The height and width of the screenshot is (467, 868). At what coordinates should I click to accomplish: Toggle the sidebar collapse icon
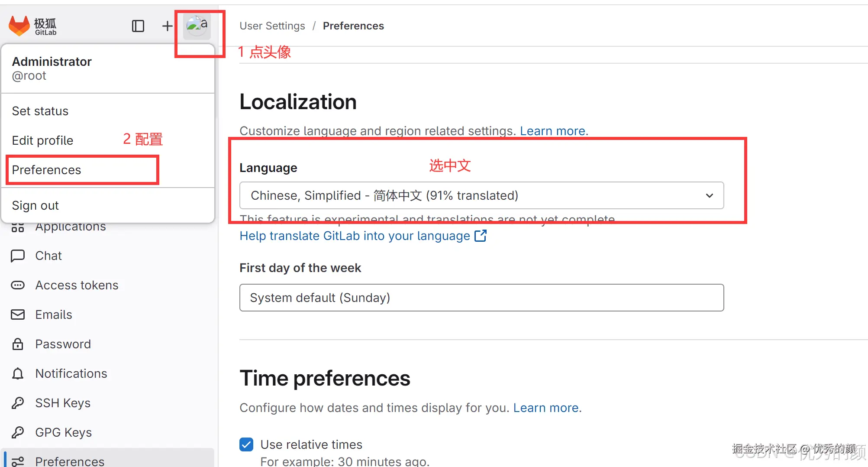138,26
